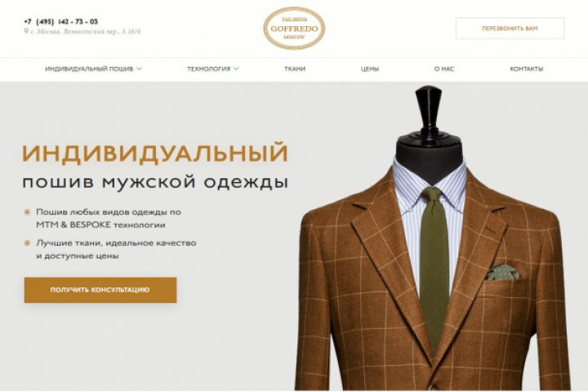Click the bullet icon beside 'Пошив любых видов'
The width and height of the screenshot is (588, 392).
click(x=27, y=212)
